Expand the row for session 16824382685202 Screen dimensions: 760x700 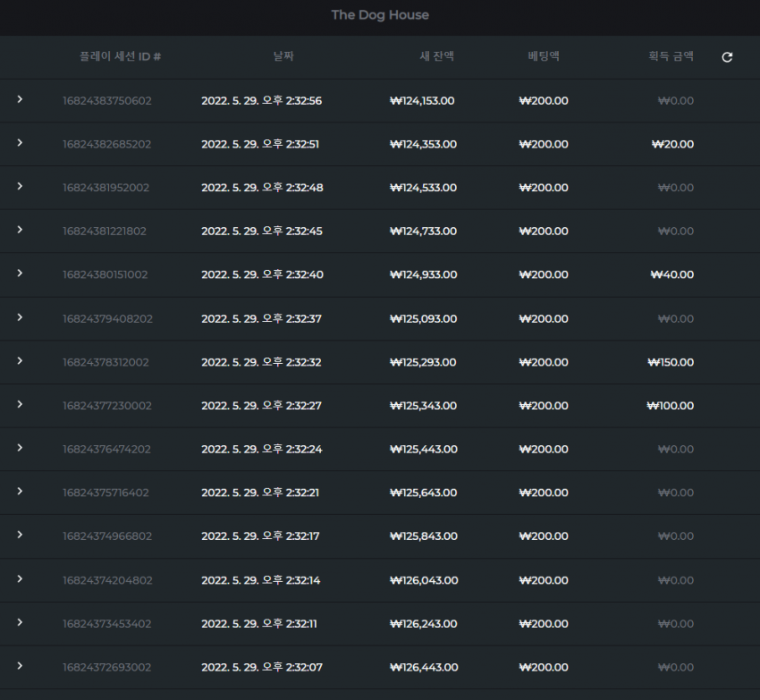(20, 143)
